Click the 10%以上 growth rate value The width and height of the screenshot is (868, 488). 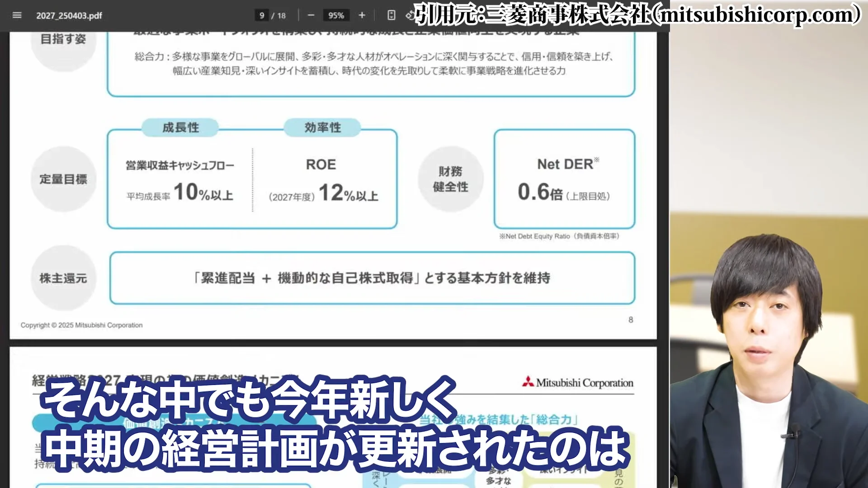pyautogui.click(x=203, y=192)
